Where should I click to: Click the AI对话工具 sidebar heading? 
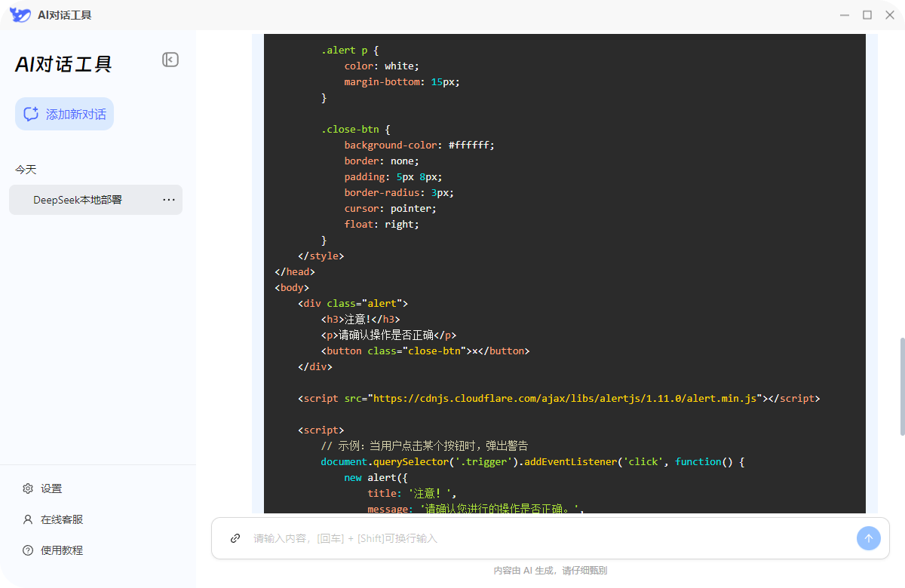[63, 65]
